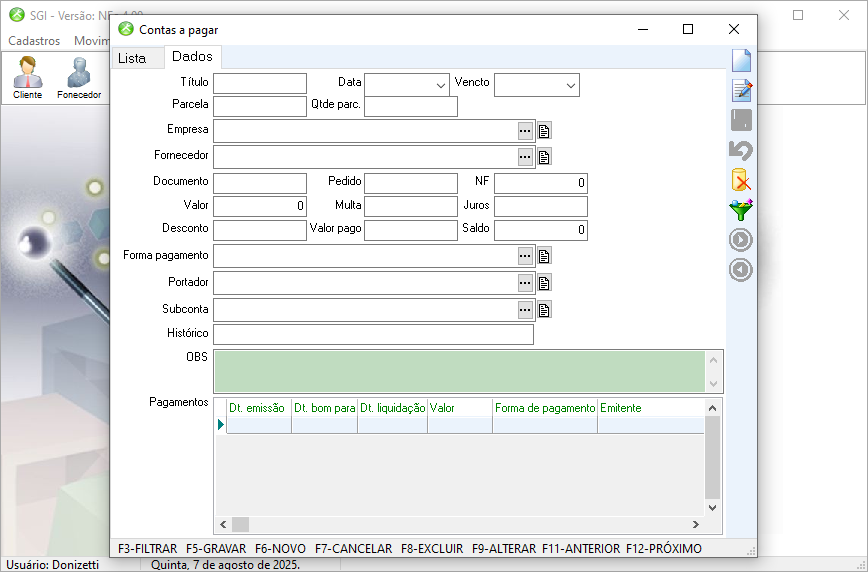Click F6-NOVO shortcut label

coord(280,549)
